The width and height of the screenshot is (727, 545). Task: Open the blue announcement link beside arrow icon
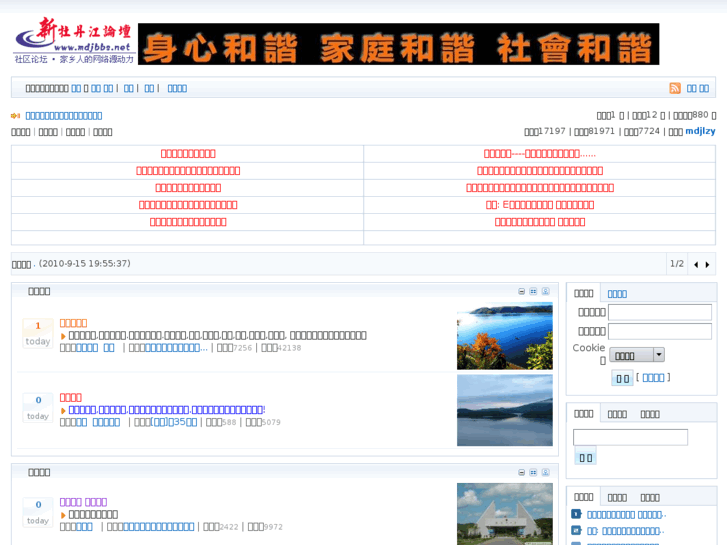point(64,116)
